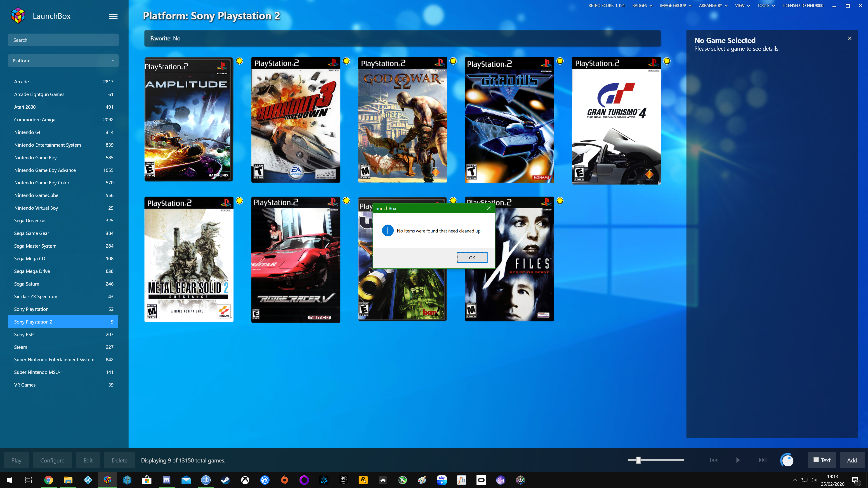Screen dimensions: 868x488
Task: Open the Image Group dropdown menu
Action: 676,5
